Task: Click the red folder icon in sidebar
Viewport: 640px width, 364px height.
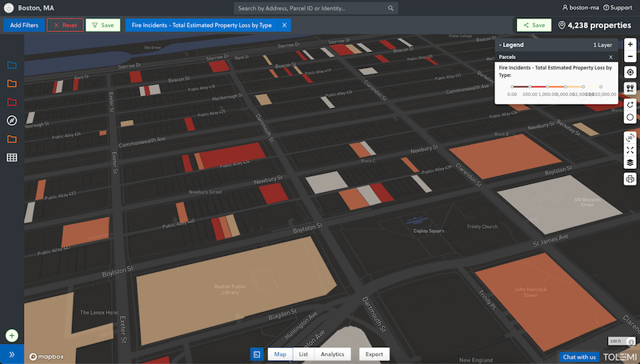Action: click(12, 102)
